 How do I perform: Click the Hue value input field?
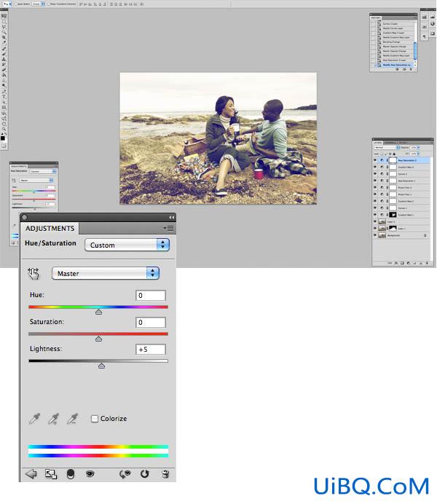tap(151, 295)
